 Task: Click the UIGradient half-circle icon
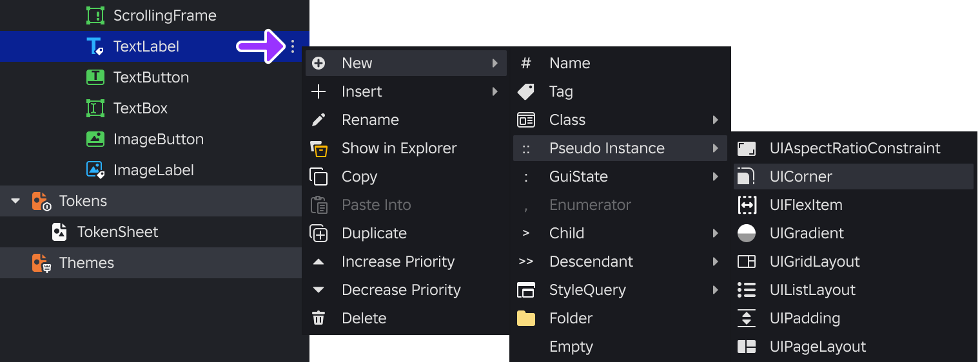(747, 233)
